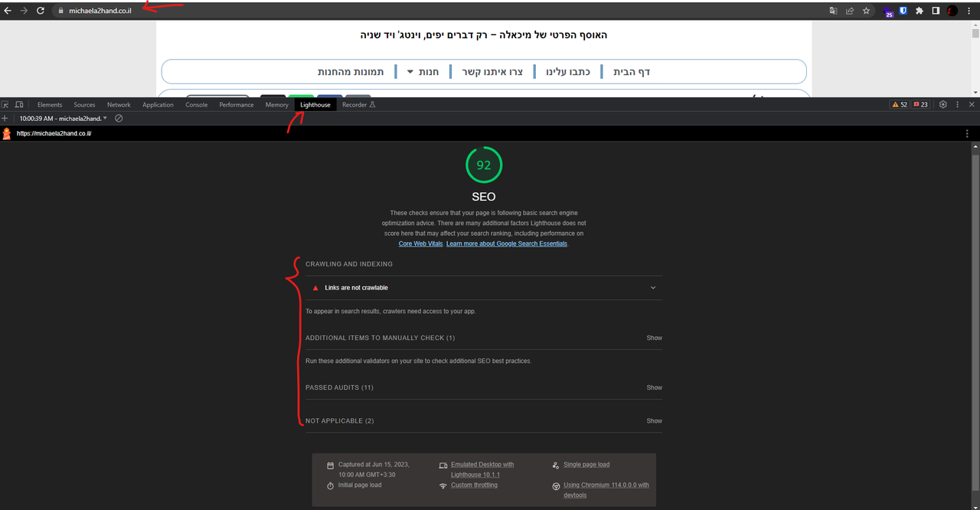Screen dimensions: 980x510
Task: Click the תמונות מהחנות nav link
Action: [x=351, y=72]
